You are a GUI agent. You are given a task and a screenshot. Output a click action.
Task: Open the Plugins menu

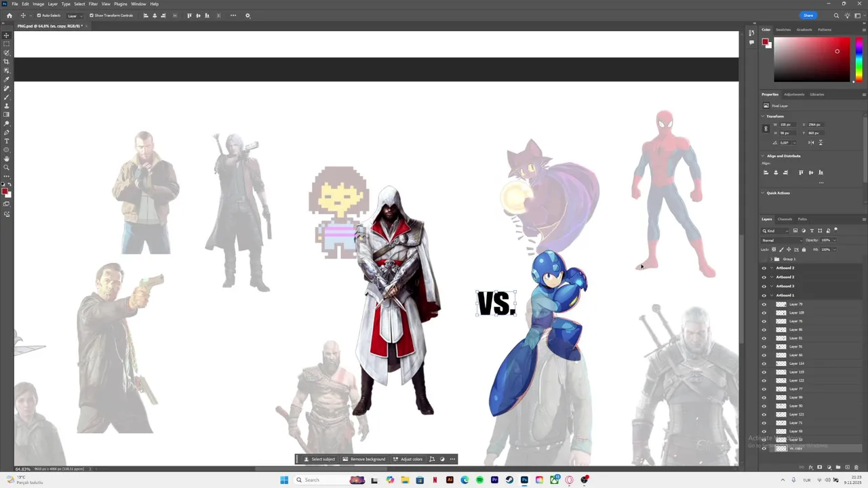pyautogui.click(x=121, y=4)
